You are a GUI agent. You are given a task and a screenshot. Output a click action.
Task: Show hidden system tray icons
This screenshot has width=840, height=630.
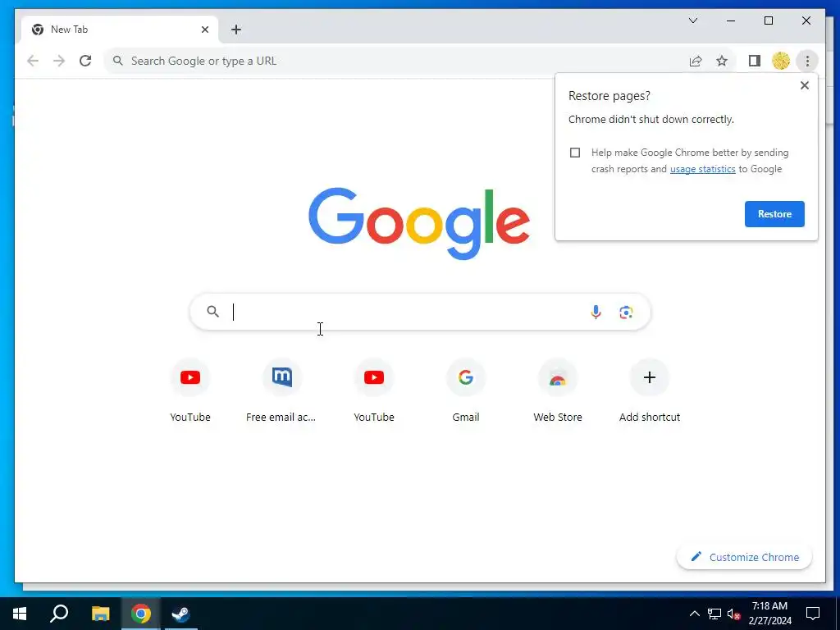coord(694,614)
